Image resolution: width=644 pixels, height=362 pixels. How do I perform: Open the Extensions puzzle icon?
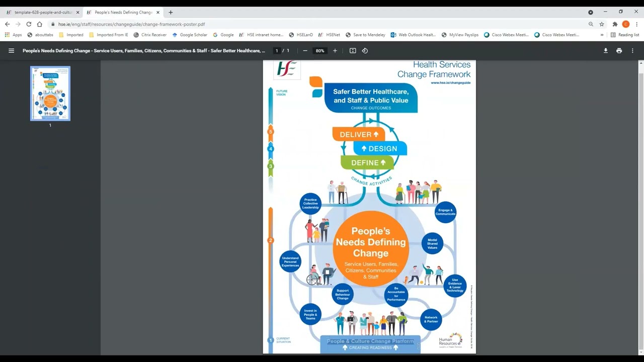point(615,24)
